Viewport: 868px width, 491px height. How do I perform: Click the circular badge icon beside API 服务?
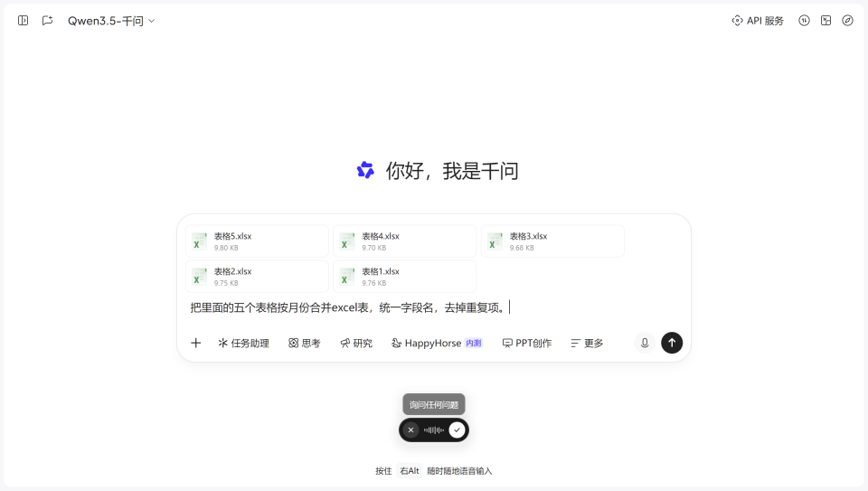(805, 21)
